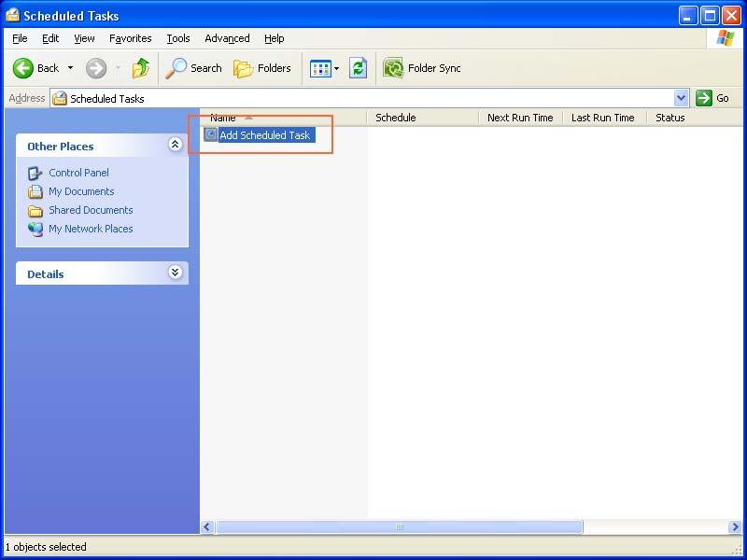Click the green refresh sync icon
Screen dimensions: 747x560
(x=359, y=68)
